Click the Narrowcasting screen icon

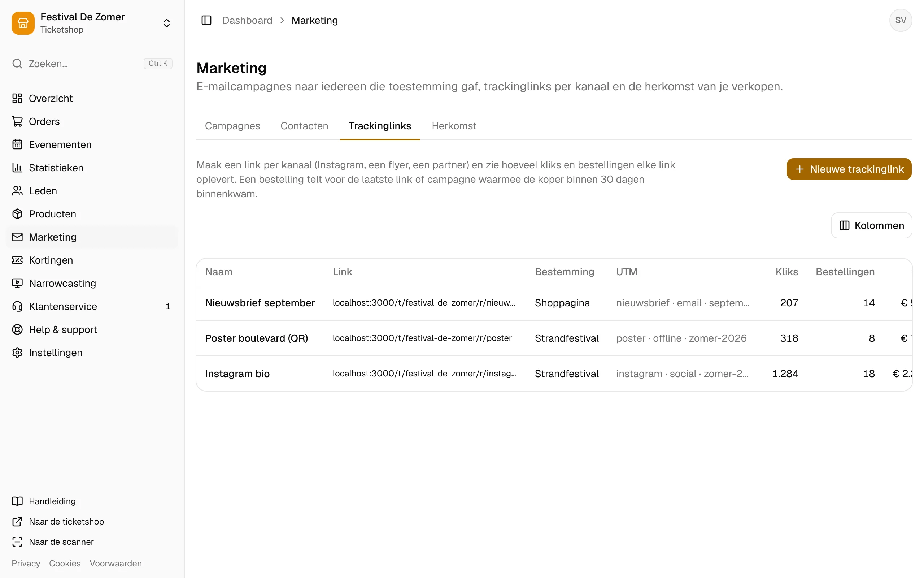17,283
